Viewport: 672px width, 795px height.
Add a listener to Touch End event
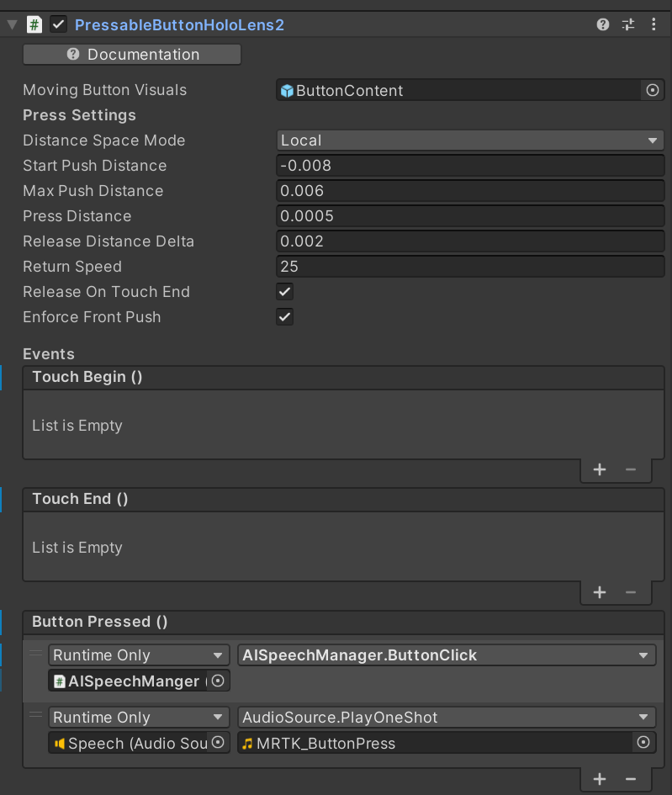(x=600, y=592)
